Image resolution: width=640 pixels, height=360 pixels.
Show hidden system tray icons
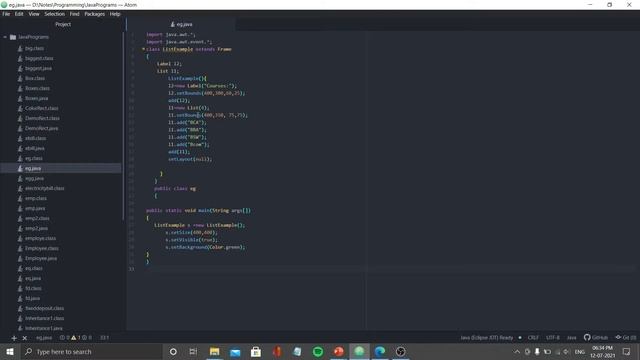coord(517,351)
